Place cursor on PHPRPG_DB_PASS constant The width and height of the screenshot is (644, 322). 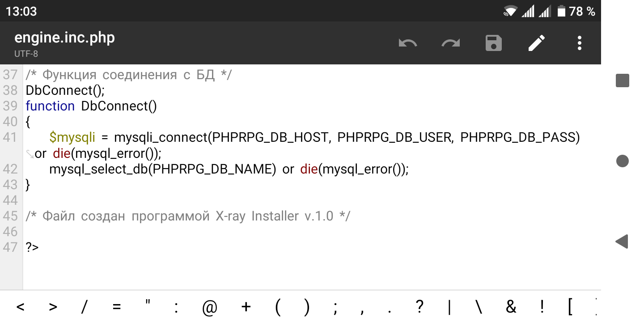[517, 138]
